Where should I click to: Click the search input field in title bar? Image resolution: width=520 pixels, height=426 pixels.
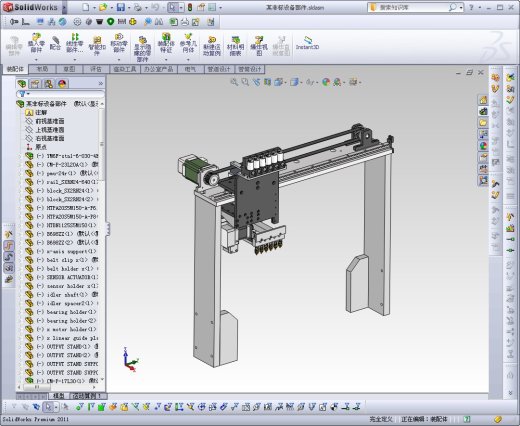412,7
